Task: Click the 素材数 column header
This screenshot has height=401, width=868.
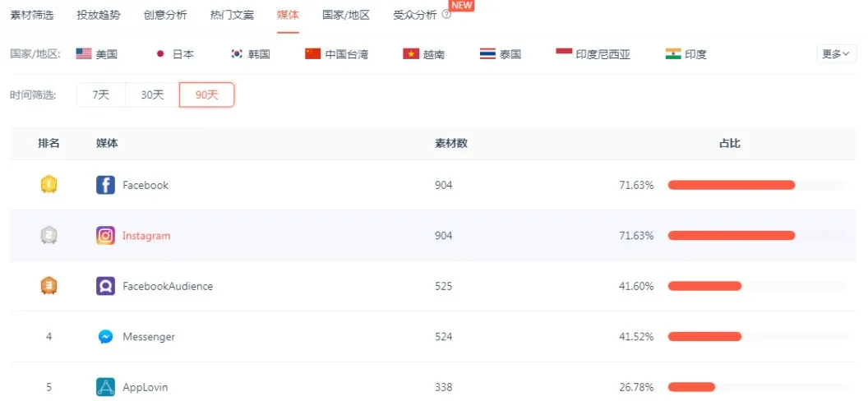Action: pyautogui.click(x=451, y=143)
